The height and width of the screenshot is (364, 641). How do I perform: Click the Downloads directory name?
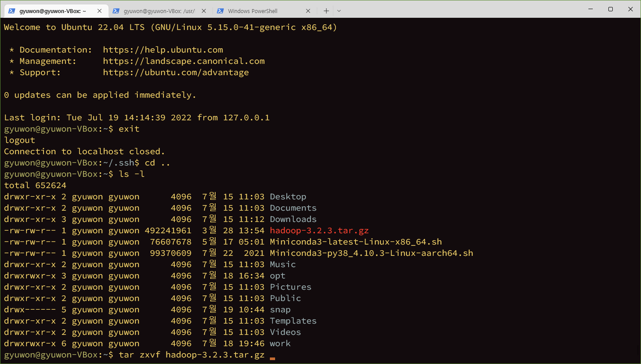click(x=293, y=219)
